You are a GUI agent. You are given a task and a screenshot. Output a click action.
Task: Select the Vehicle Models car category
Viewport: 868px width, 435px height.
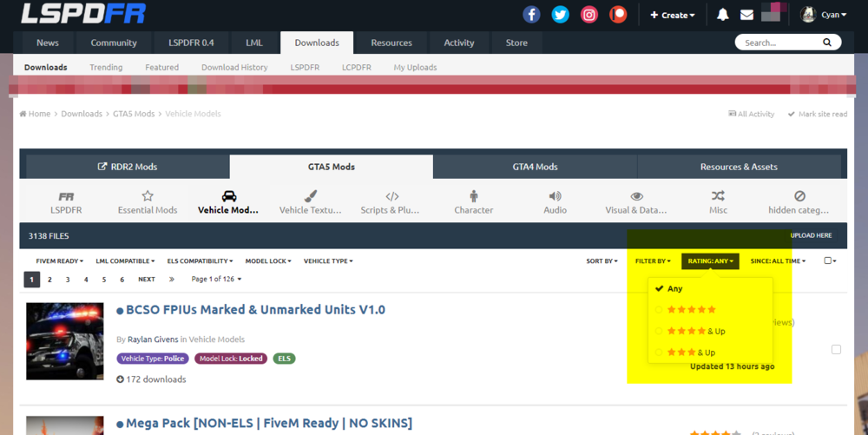coord(228,202)
